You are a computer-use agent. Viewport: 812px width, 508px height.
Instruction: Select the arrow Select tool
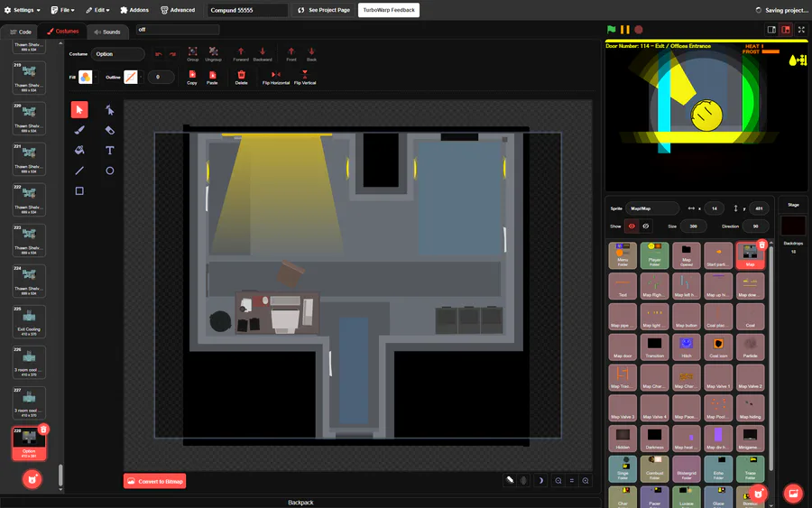click(x=79, y=110)
